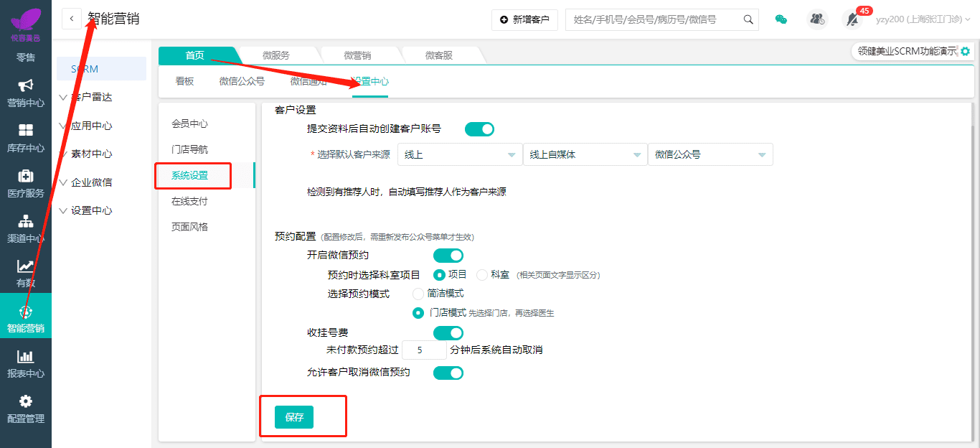Select 科室 radio option
The image size is (980, 448).
[482, 275]
